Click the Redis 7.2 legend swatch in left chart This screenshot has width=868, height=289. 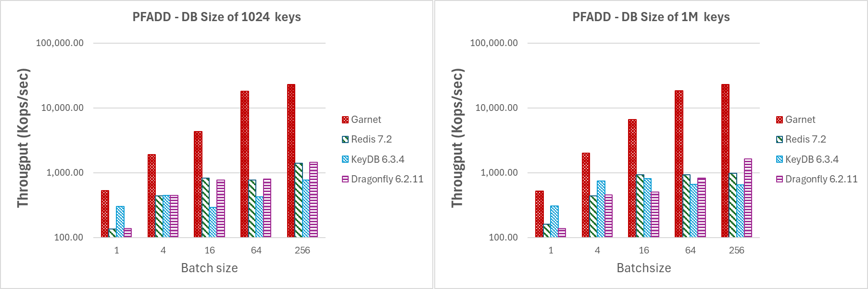pos(345,139)
